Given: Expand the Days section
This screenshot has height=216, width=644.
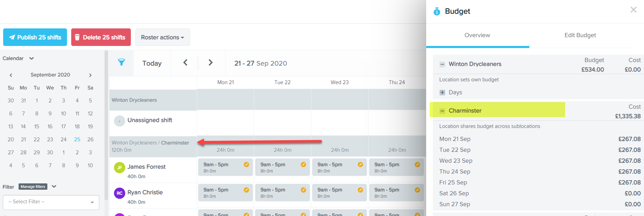Looking at the screenshot, I should coord(442,93).
